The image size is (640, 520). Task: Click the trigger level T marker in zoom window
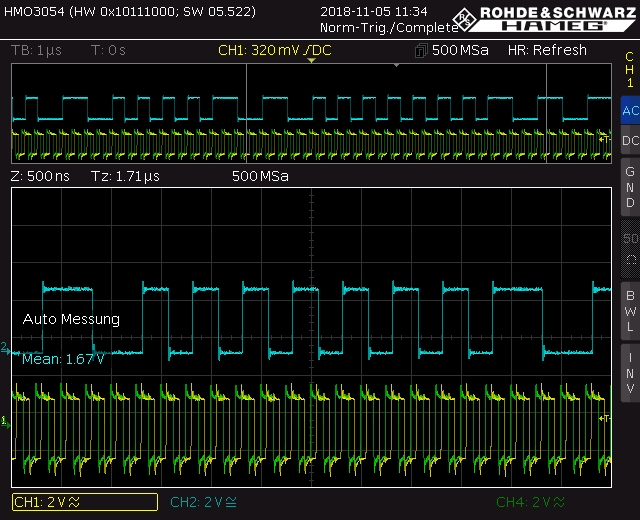pos(604,418)
